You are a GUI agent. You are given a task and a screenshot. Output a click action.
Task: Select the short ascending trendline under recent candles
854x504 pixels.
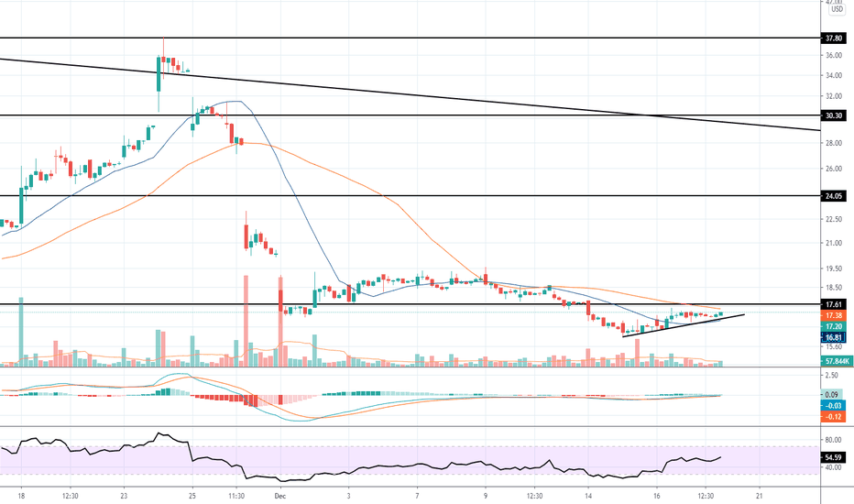[x=684, y=325]
